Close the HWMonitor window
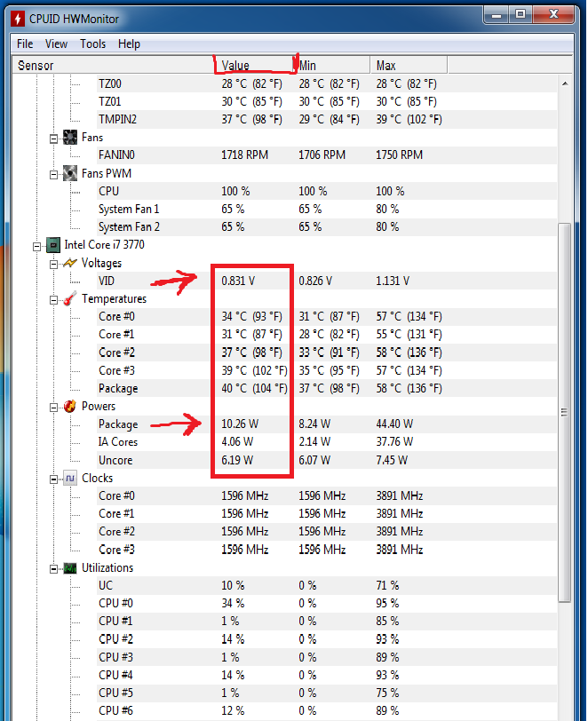The width and height of the screenshot is (588, 721). (x=553, y=15)
